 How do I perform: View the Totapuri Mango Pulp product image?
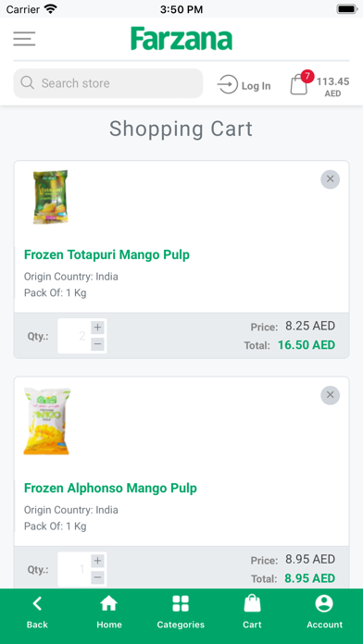[x=50, y=197]
